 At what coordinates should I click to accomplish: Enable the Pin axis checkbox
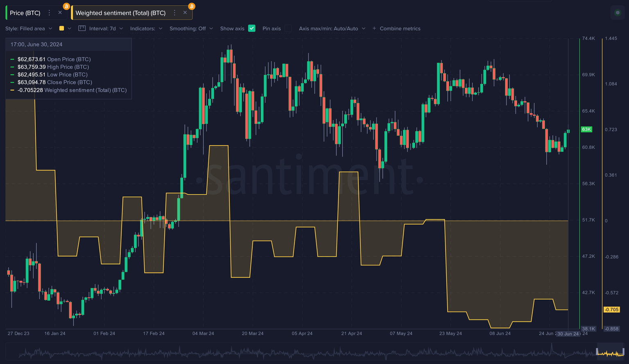pyautogui.click(x=288, y=29)
